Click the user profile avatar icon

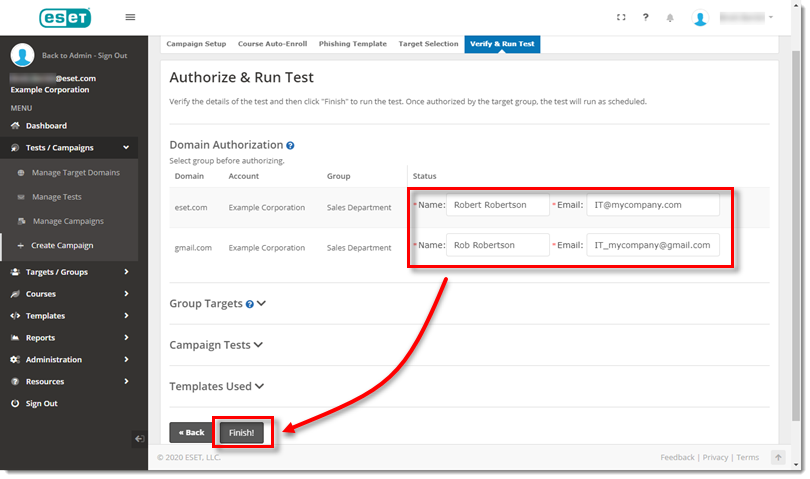[x=700, y=18]
